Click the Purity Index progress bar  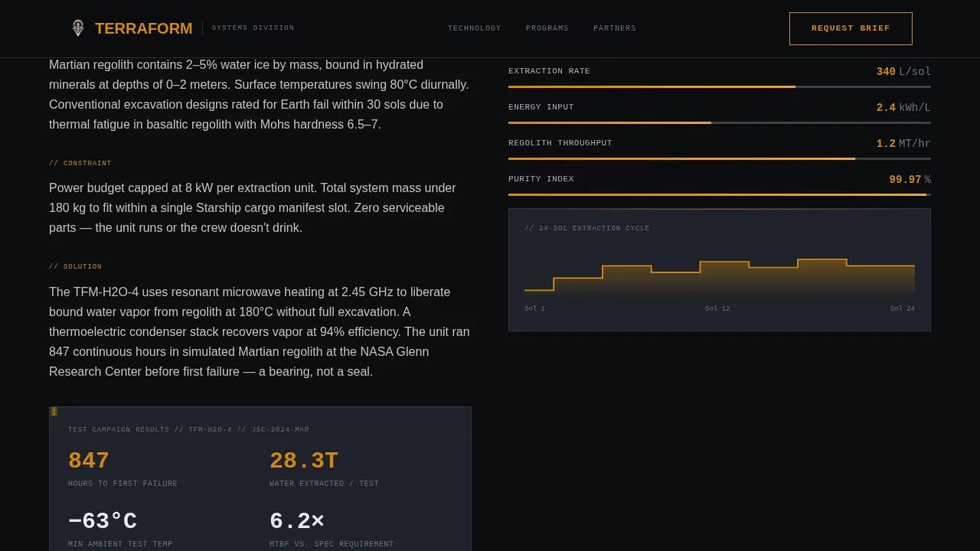(719, 194)
